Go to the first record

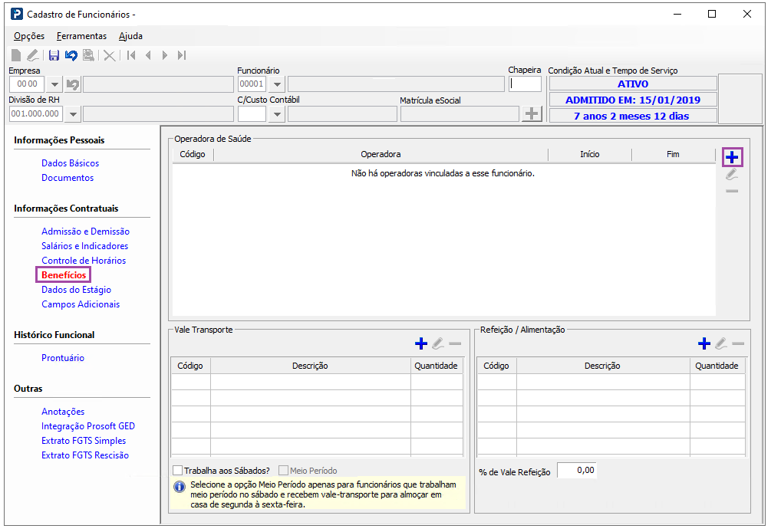pyautogui.click(x=131, y=55)
